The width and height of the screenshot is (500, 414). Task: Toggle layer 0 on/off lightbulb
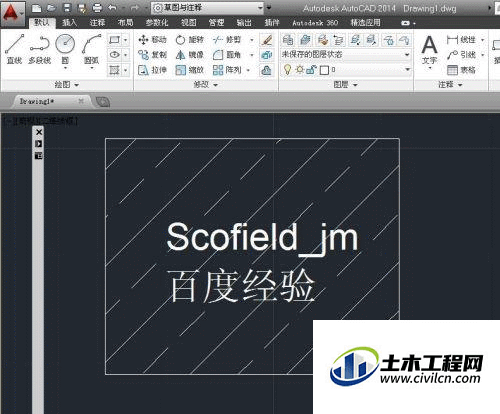coord(287,70)
